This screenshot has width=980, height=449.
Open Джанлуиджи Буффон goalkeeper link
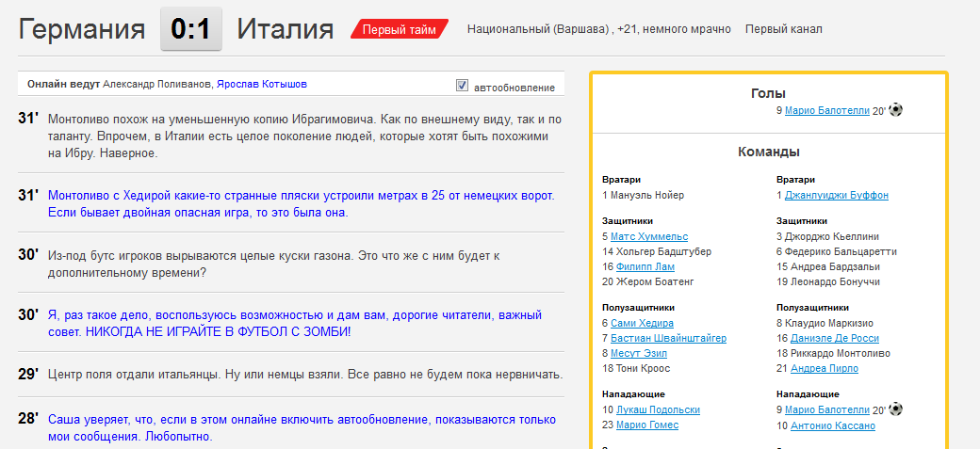836,195
